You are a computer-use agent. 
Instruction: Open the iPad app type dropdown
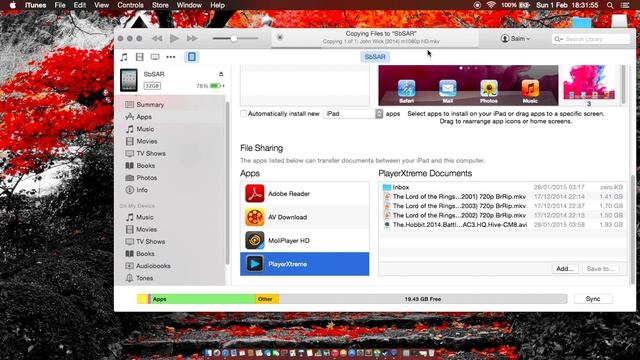pyautogui.click(x=353, y=113)
